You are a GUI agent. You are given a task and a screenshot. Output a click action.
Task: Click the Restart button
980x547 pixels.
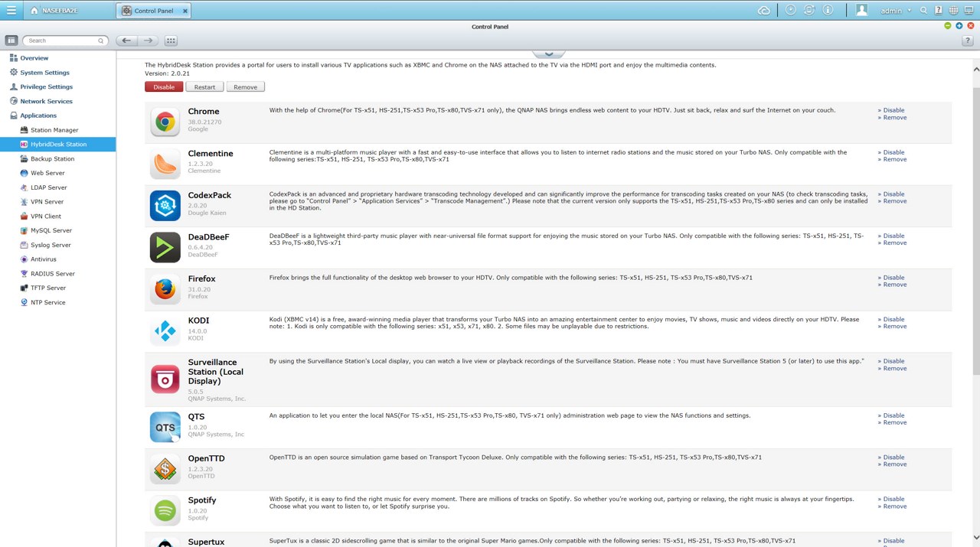(x=204, y=87)
